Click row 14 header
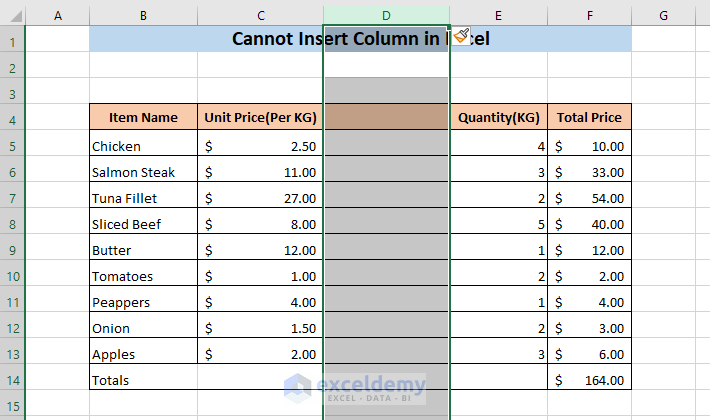This screenshot has width=710, height=420. 12,380
